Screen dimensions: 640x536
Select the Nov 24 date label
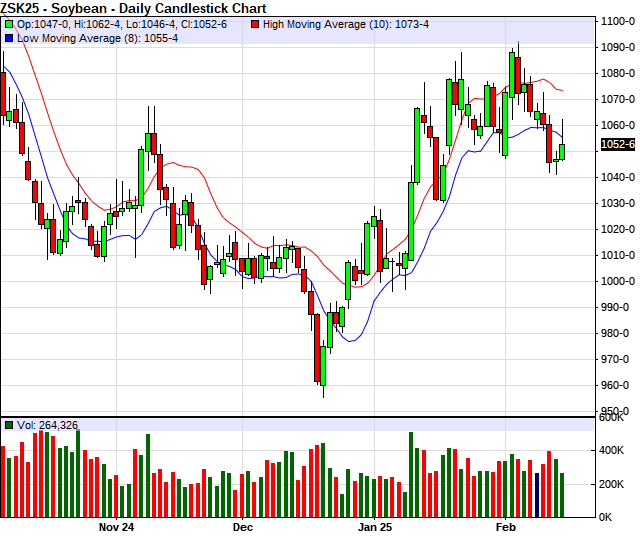(x=117, y=526)
